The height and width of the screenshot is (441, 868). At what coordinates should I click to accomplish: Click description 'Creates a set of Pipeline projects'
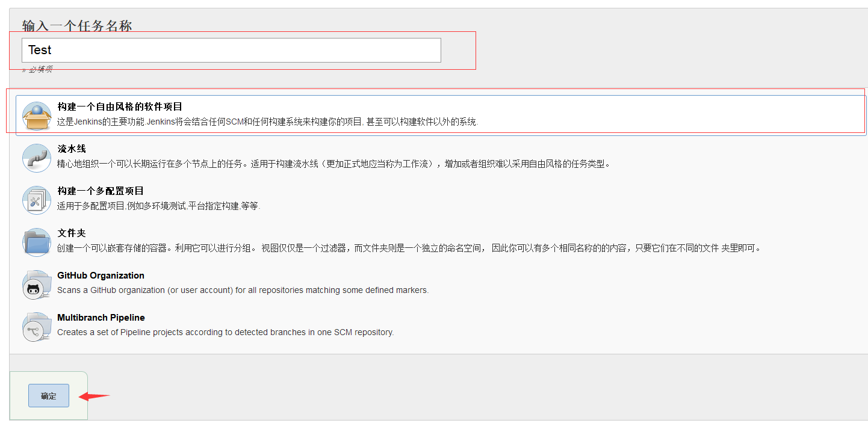click(225, 332)
